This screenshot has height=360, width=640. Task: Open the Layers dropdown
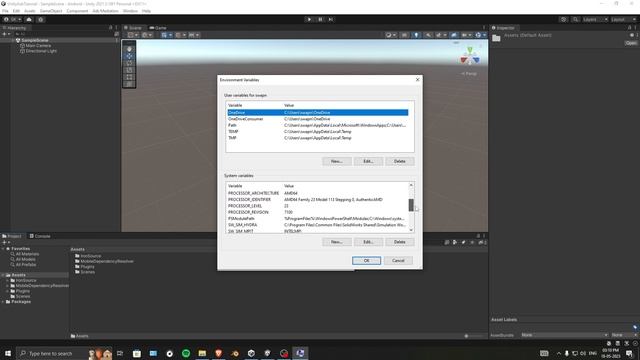click(595, 19)
